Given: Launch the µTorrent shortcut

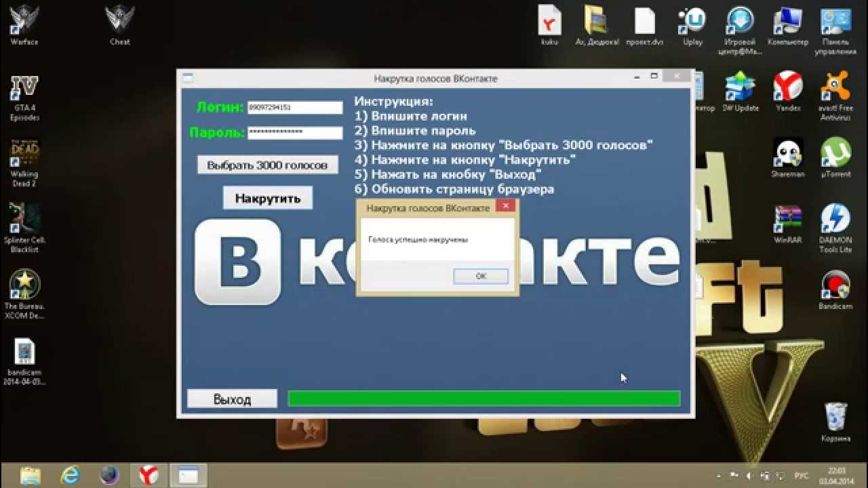Looking at the screenshot, I should (835, 157).
